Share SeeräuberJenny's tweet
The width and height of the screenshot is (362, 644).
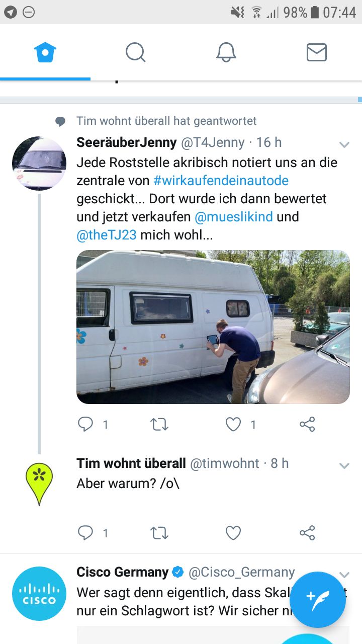click(x=307, y=425)
